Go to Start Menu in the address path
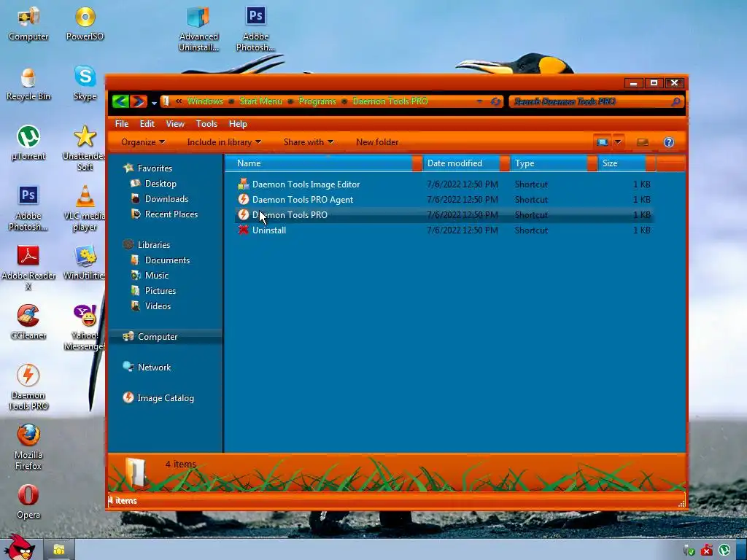Viewport: 747px width, 560px height. tap(260, 101)
